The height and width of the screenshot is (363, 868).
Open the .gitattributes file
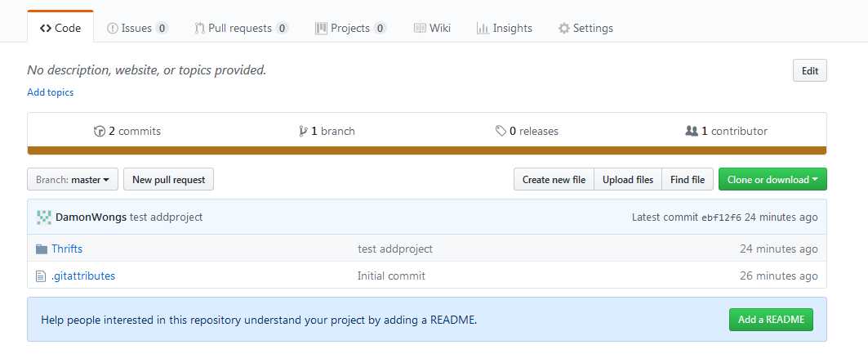point(83,276)
